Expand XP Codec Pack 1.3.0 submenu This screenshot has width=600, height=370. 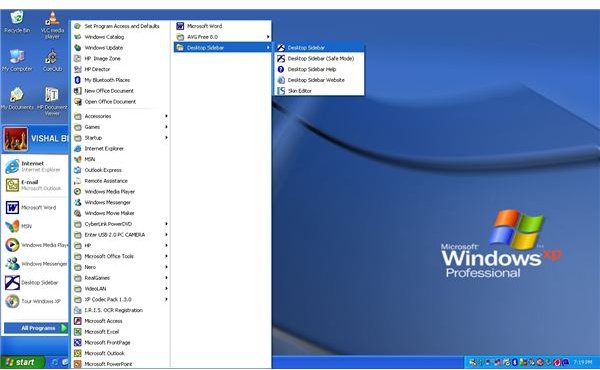[x=121, y=299]
